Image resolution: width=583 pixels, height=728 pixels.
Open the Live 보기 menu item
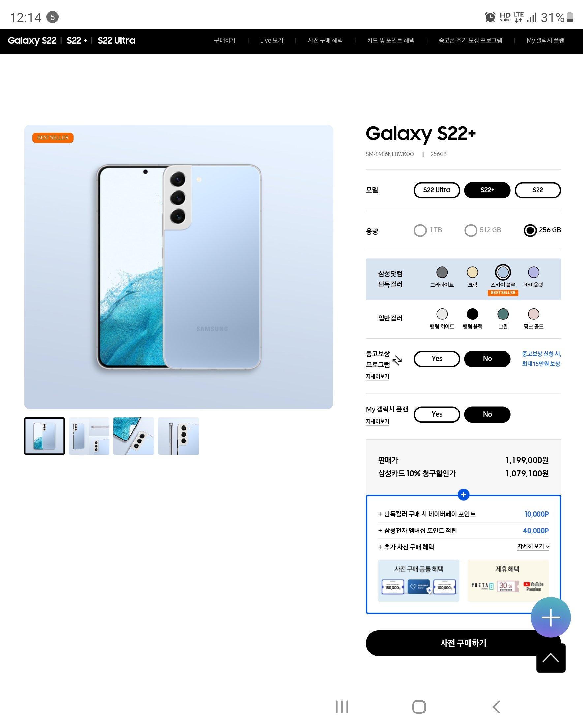(x=272, y=40)
